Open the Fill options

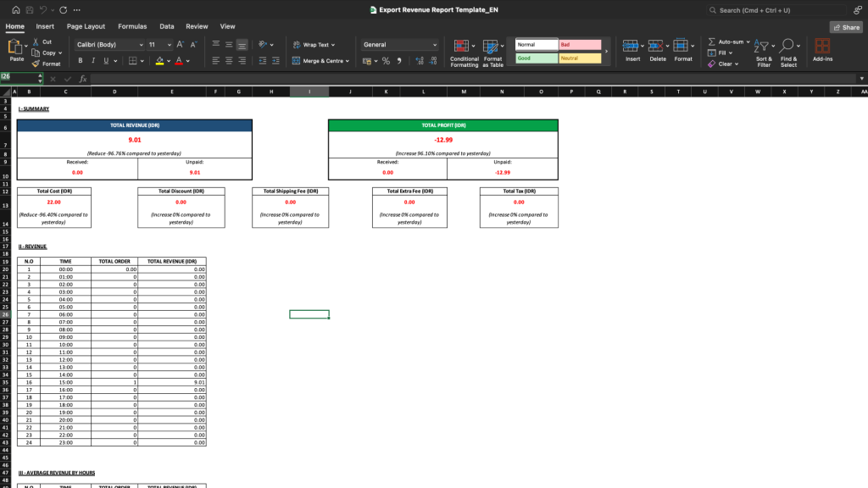pyautogui.click(x=721, y=53)
